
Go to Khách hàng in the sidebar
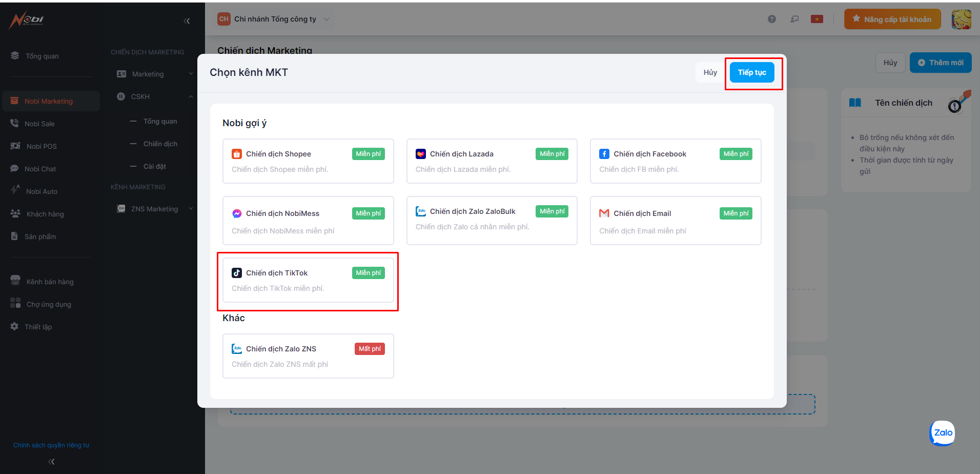pyautogui.click(x=45, y=214)
